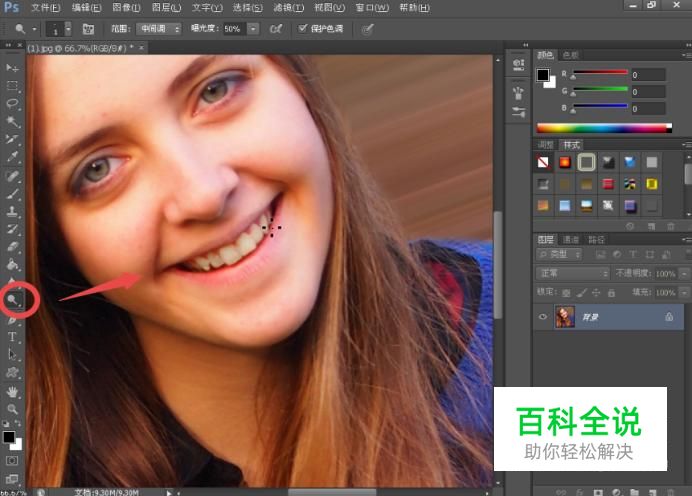Switch to the 调整 tab
The height and width of the screenshot is (496, 692).
545,145
